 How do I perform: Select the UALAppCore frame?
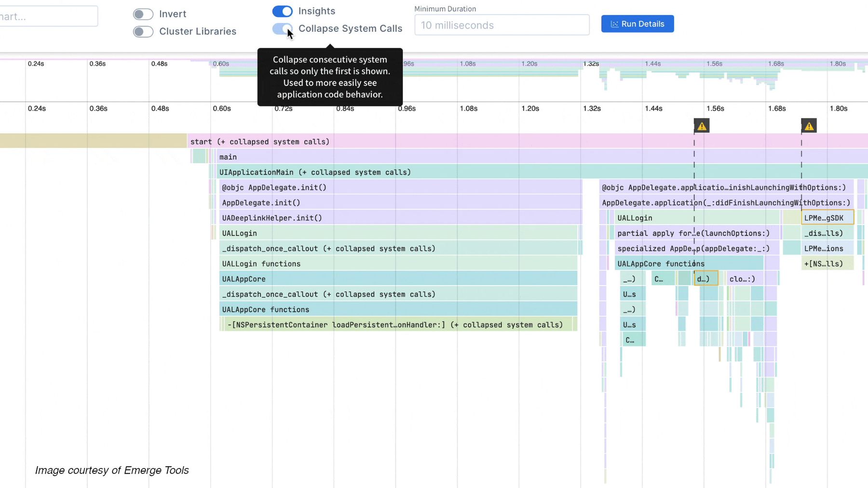point(338,278)
